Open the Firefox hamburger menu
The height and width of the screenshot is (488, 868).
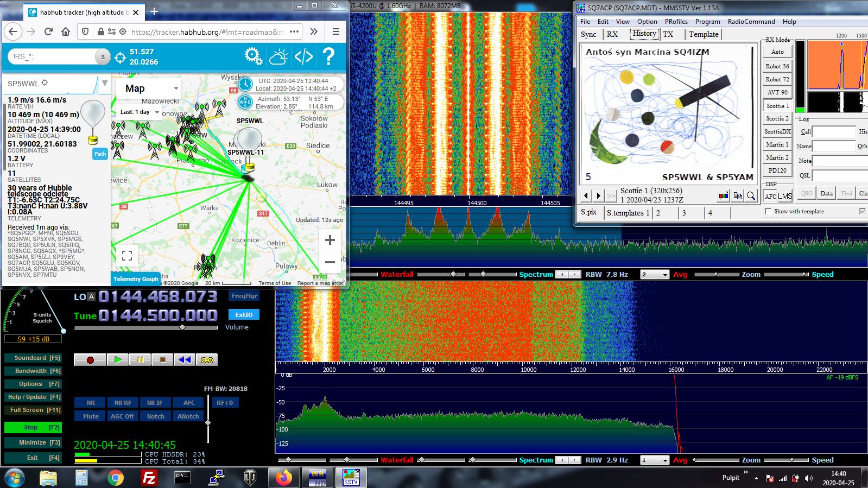[x=336, y=31]
